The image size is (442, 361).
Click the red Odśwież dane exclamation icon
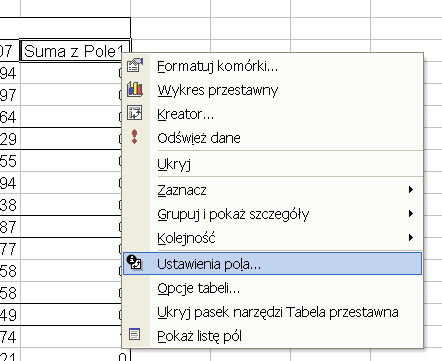coord(134,137)
